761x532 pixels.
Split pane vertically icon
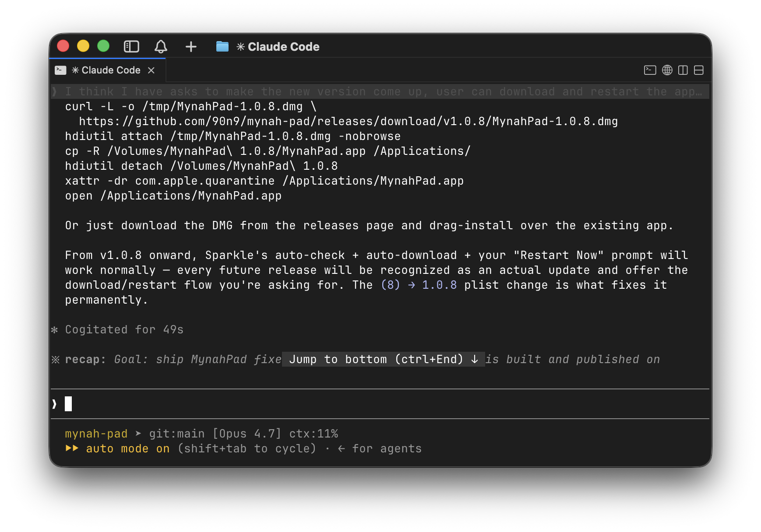683,70
